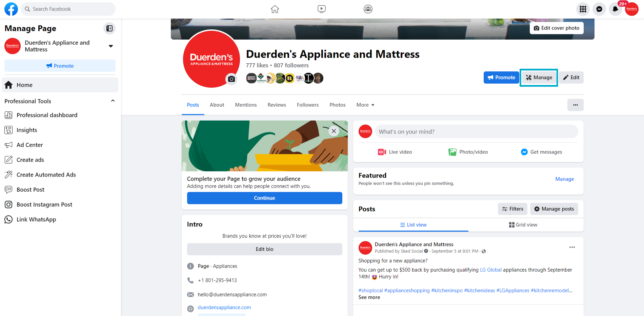Screen dimensions: 644x316
Task: Dismiss the Complete your Page card
Action: (x=334, y=131)
